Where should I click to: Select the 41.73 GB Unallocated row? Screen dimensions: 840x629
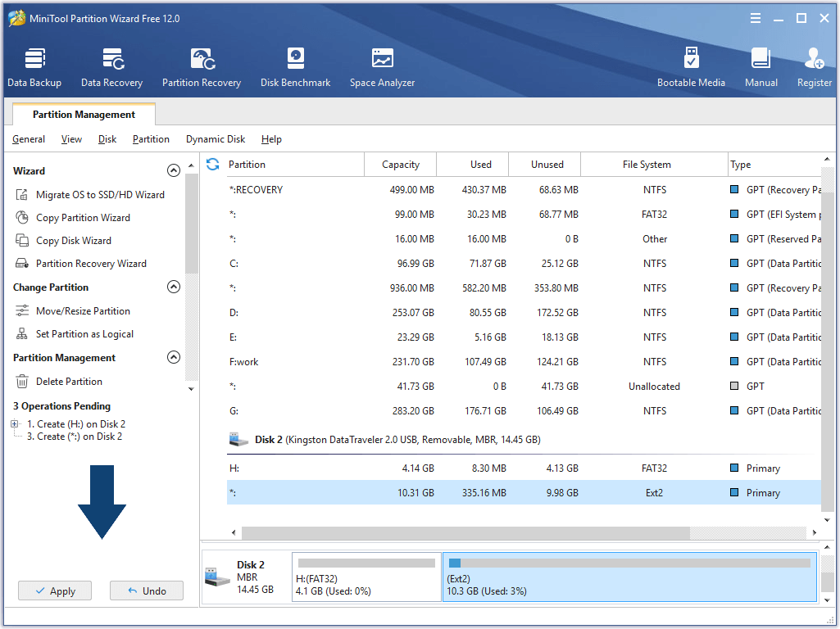pos(524,387)
